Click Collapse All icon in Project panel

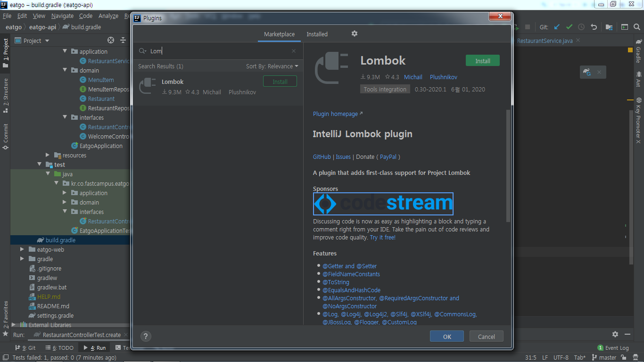point(123,41)
